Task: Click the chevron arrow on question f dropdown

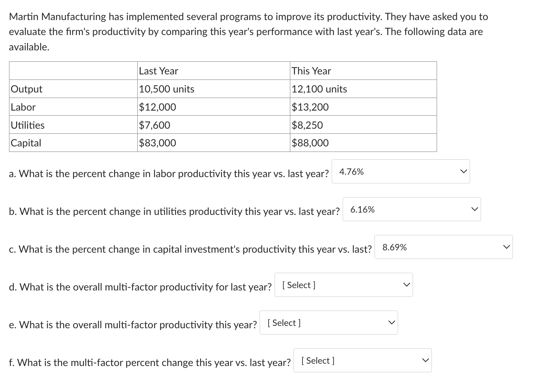Action: [426, 361]
